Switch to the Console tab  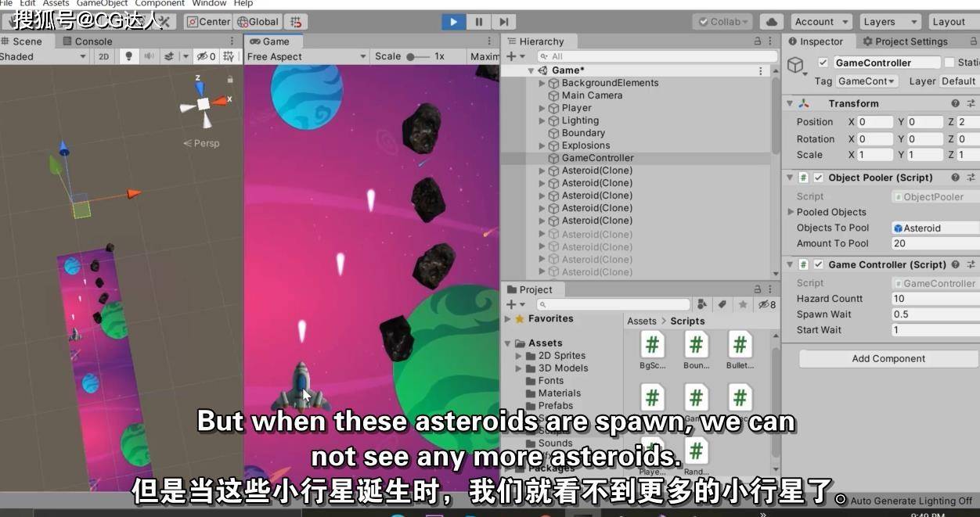click(93, 41)
